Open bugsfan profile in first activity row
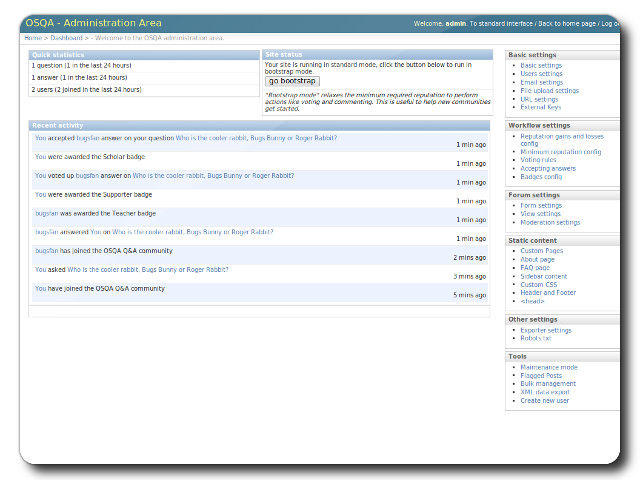 tap(88, 138)
